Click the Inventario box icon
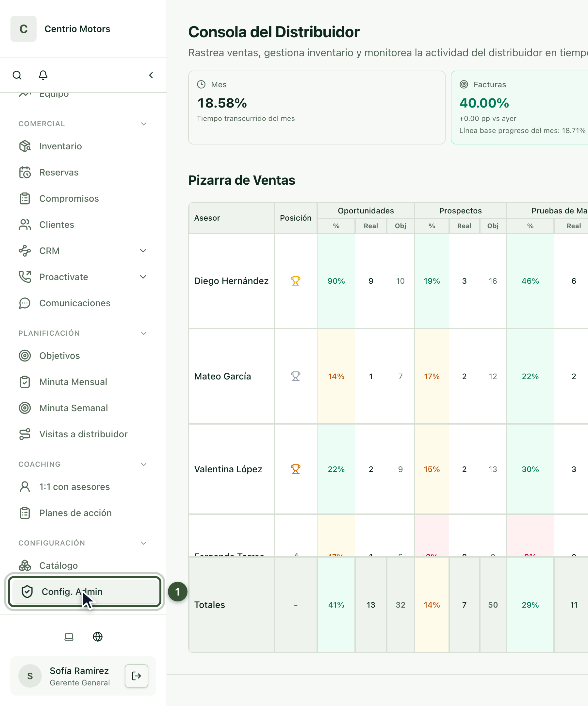This screenshot has height=706, width=588. 25,146
